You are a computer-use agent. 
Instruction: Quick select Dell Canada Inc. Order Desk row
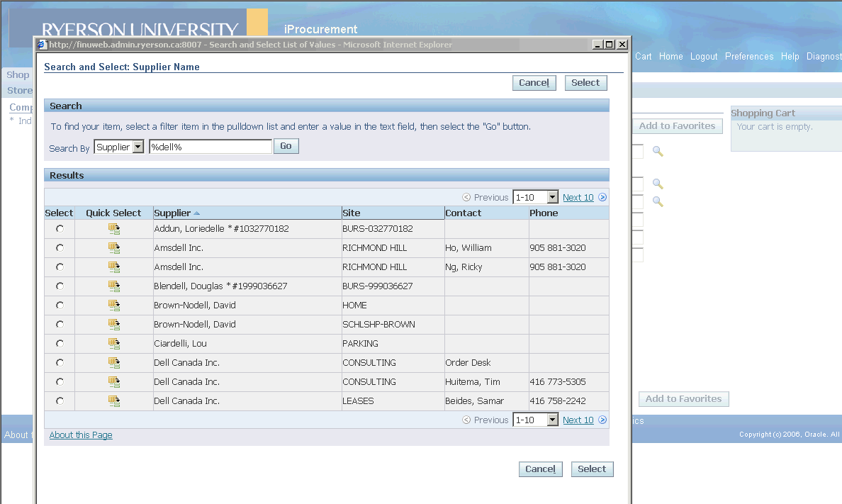[113, 363]
